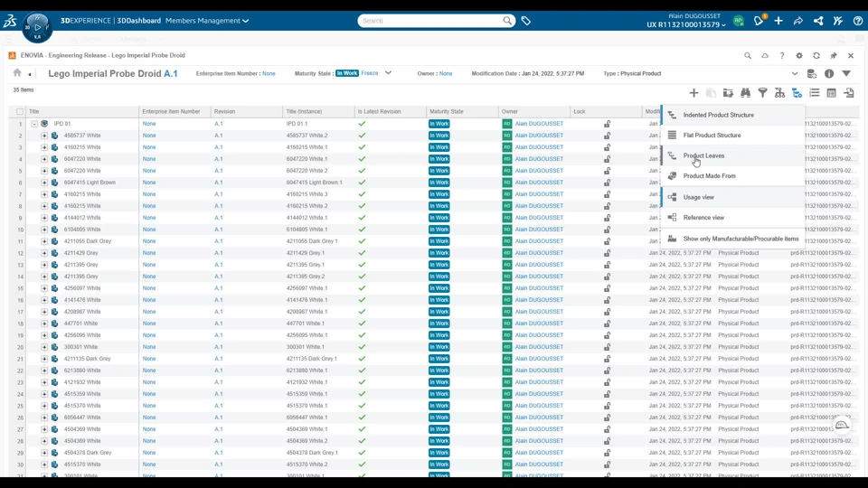Click the plus icon in the list toolbar

click(x=693, y=93)
